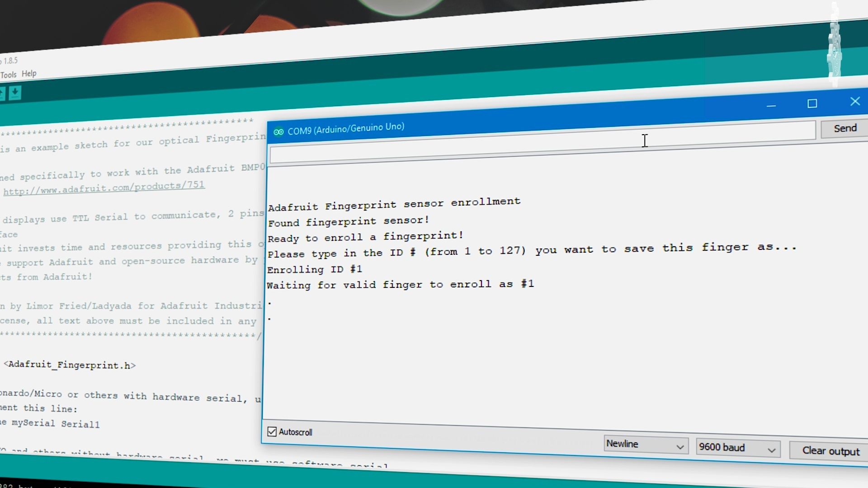Open the Tools menu
The width and height of the screenshot is (868, 488).
point(8,74)
